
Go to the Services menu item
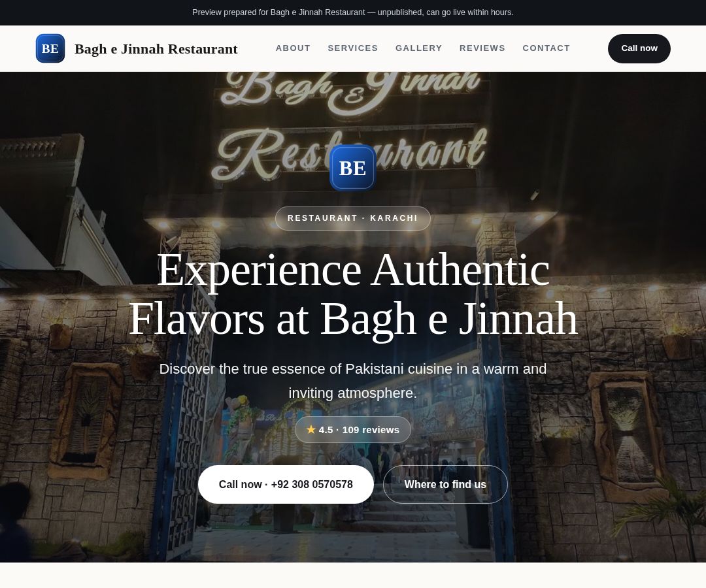[352, 48]
